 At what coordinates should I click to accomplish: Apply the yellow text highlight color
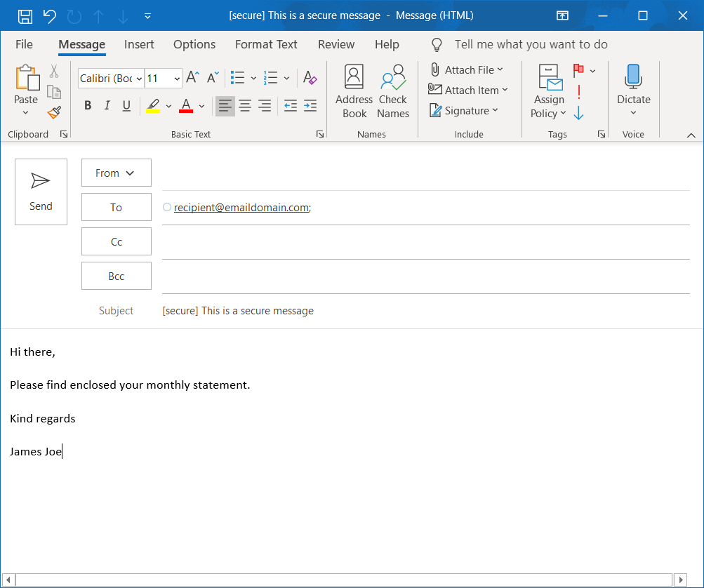click(152, 106)
